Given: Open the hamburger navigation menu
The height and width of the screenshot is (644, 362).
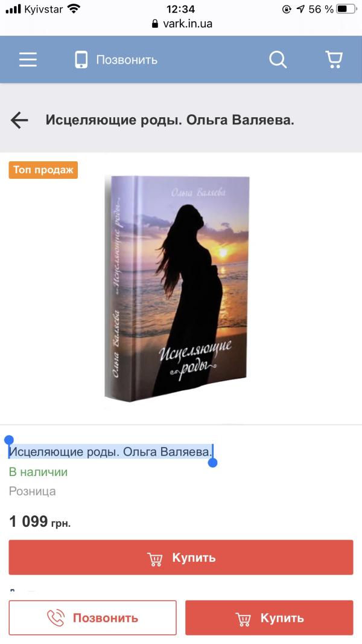Looking at the screenshot, I should tap(28, 60).
